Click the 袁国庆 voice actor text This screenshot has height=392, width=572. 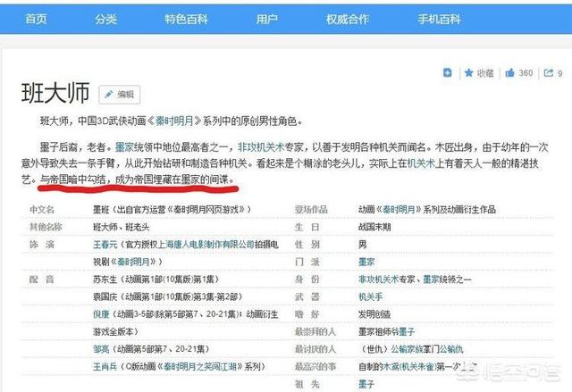105,297
